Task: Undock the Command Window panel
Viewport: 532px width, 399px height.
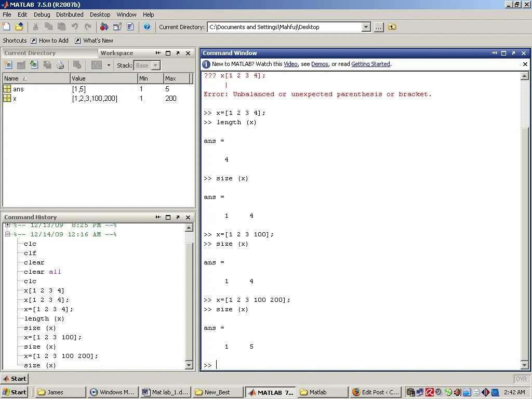Action: tap(514, 53)
